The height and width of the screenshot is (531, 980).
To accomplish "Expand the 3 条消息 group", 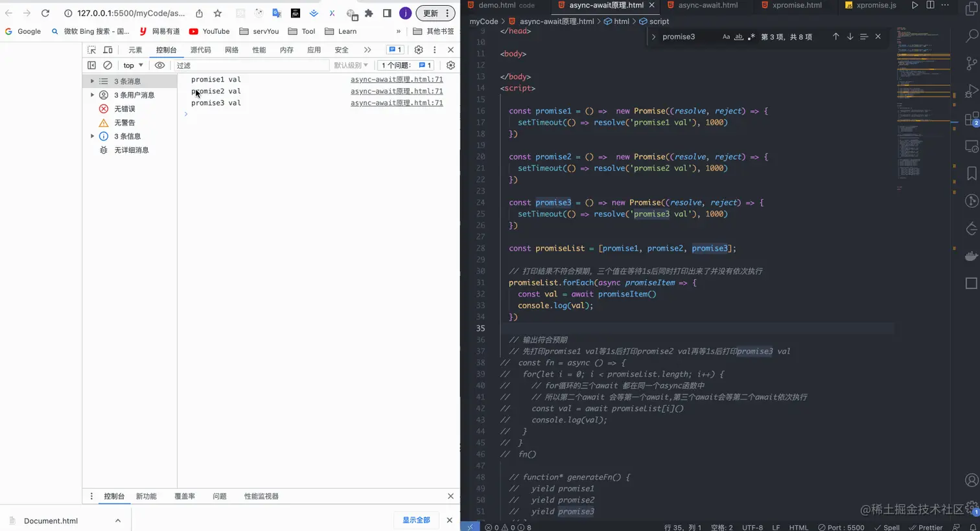I will click(x=92, y=81).
